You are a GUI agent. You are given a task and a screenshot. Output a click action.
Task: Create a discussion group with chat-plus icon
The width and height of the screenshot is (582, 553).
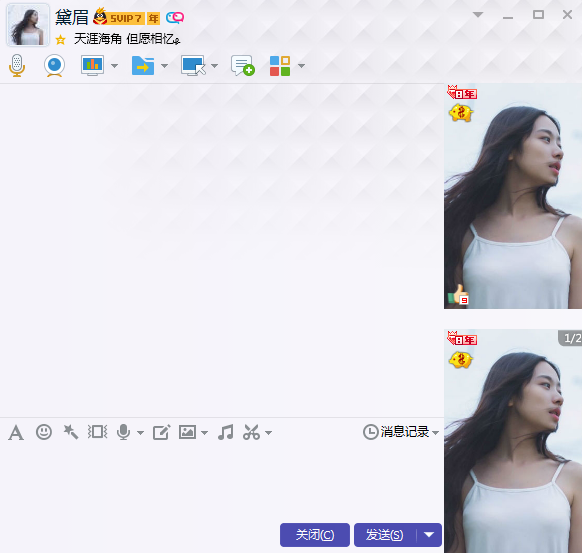[243, 66]
